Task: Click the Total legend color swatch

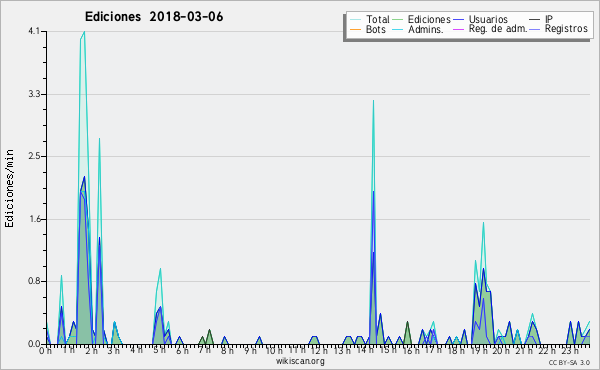Action: [355, 19]
